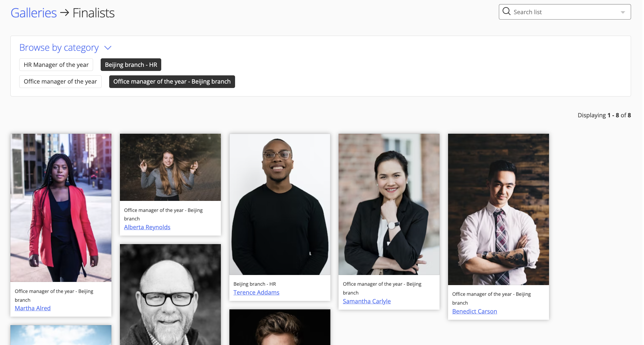Deselect the Beijing branch - HR filter

coord(131,65)
